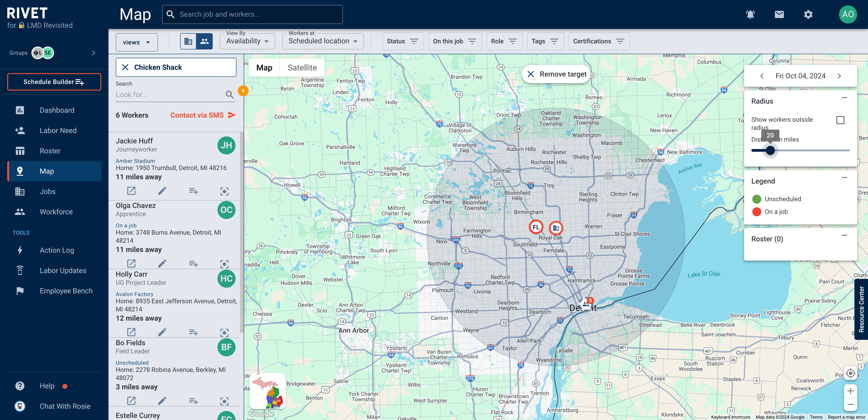Open the View By Availability dropdown

247,41
